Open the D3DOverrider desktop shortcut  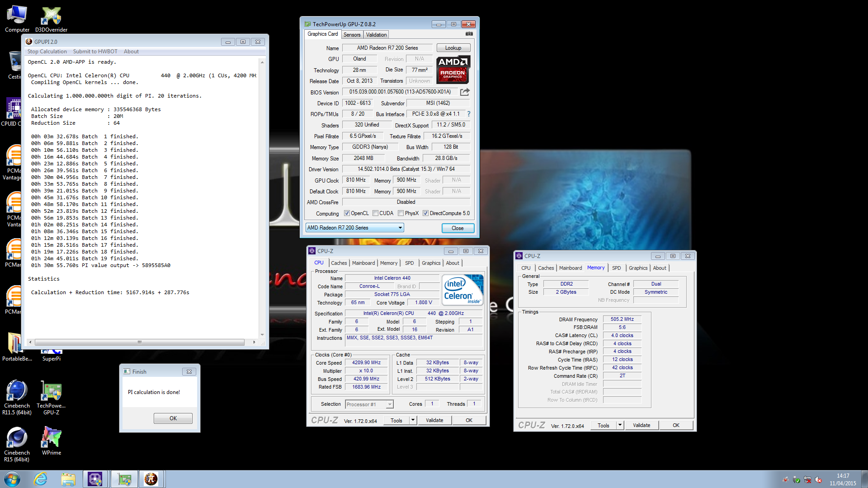[51, 19]
